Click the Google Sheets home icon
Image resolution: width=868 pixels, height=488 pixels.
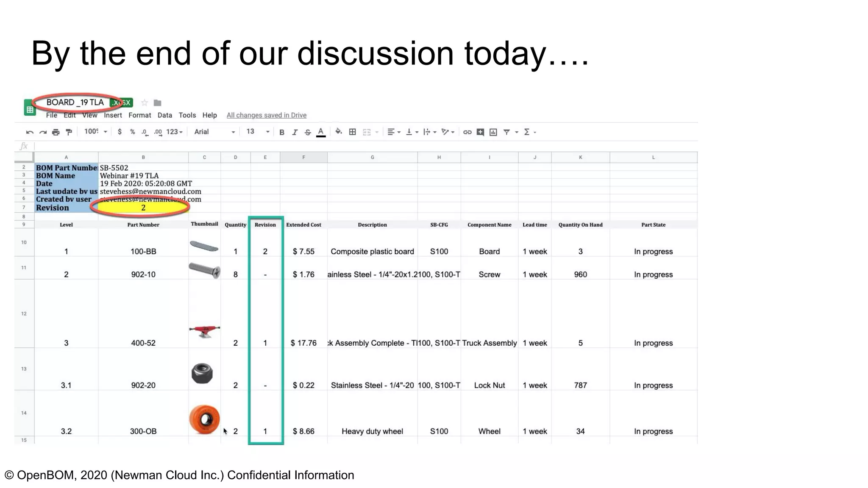[x=29, y=108]
